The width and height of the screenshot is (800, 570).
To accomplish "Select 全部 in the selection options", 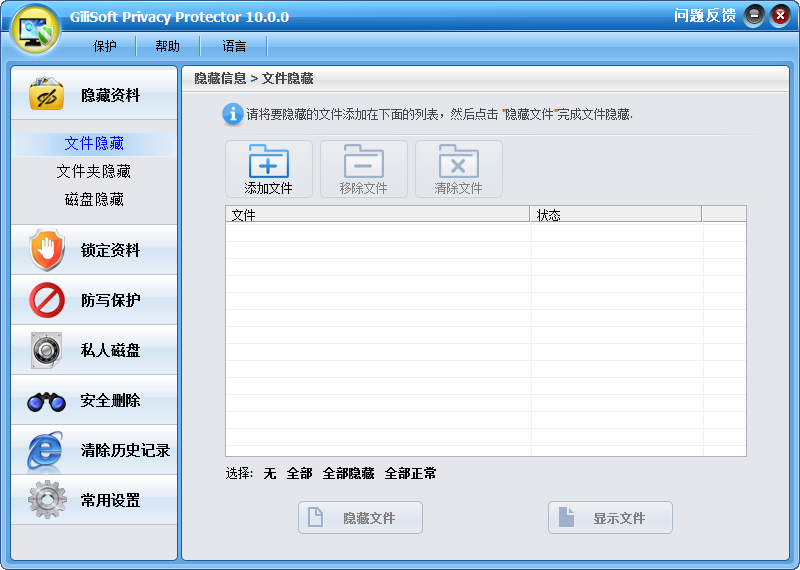I will (x=299, y=474).
